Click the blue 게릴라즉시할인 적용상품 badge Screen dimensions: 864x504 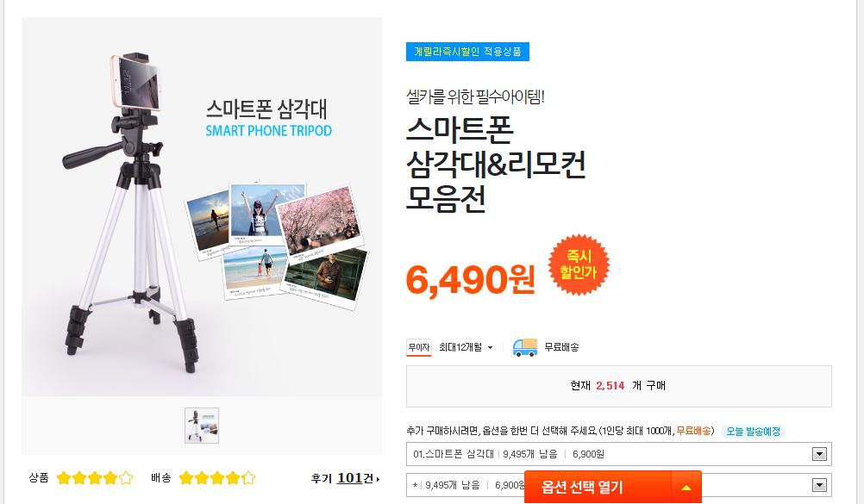[467, 52]
